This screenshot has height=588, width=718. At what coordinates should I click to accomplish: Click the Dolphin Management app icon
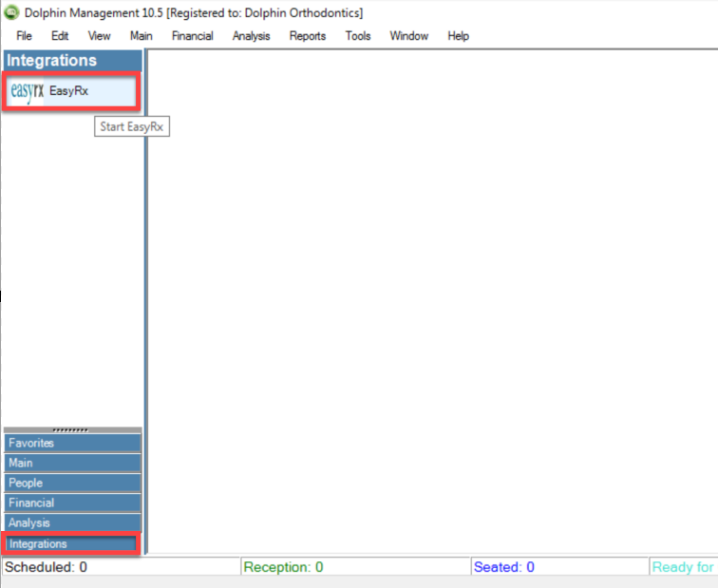(11, 12)
